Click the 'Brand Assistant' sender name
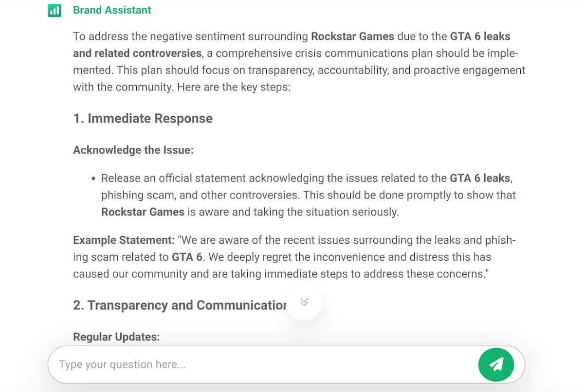 (x=112, y=10)
